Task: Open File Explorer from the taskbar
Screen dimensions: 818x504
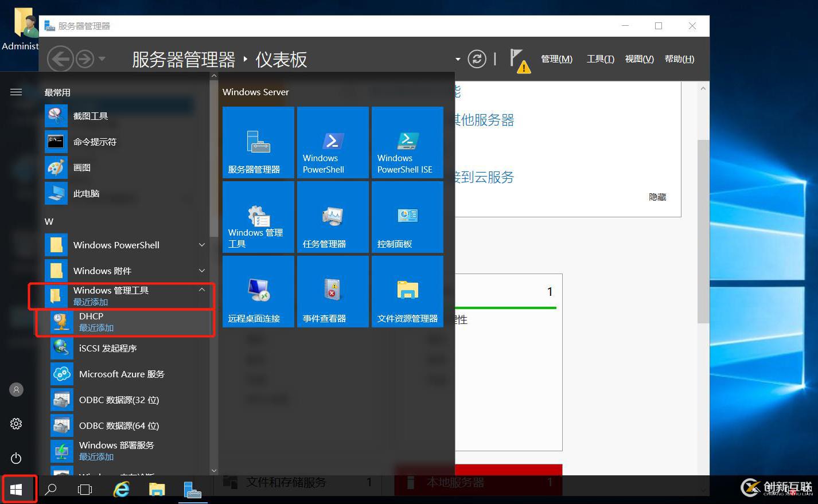Action: point(157,489)
